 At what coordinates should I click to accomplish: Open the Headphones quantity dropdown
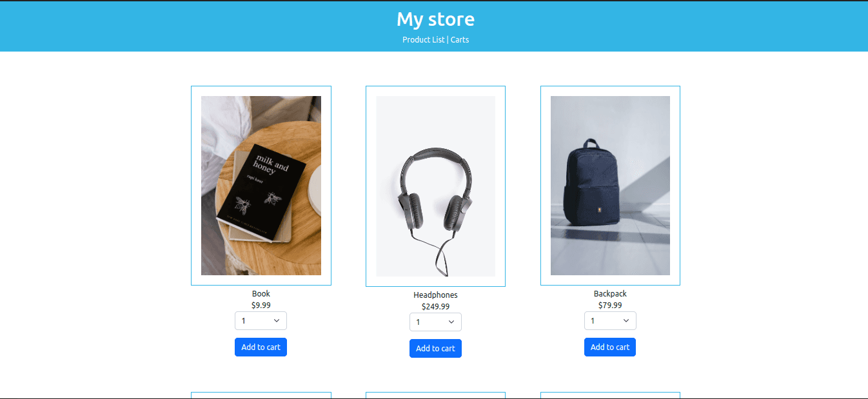tap(435, 322)
